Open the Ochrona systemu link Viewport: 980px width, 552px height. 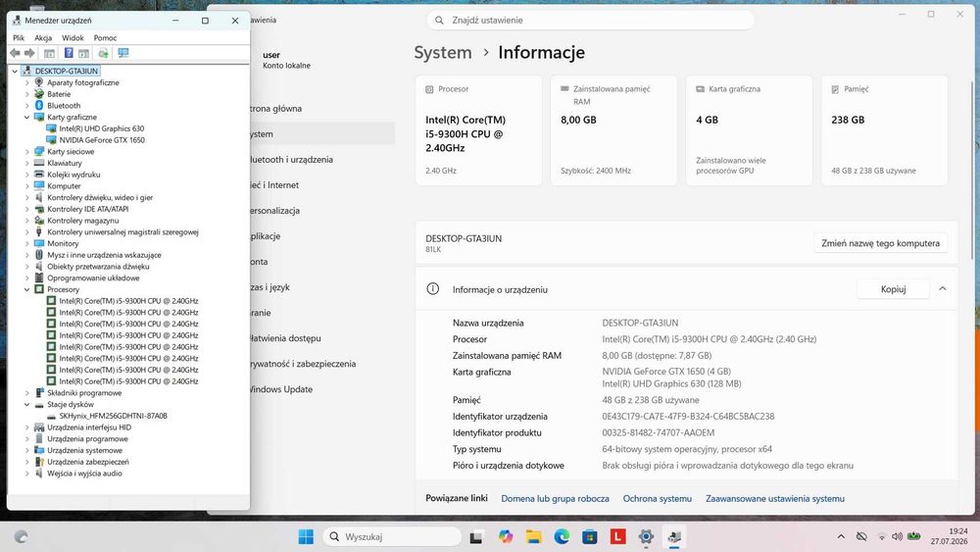(657, 498)
